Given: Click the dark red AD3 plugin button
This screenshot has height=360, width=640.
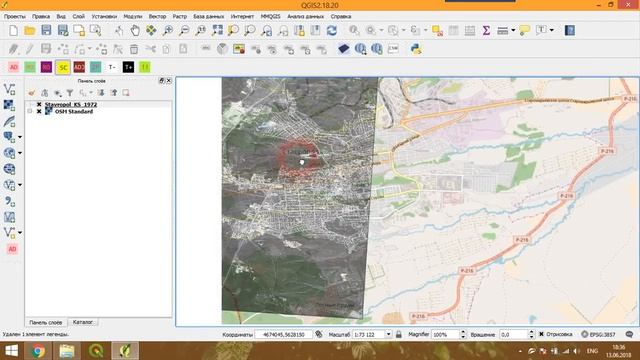Looking at the screenshot, I should click(x=79, y=67).
